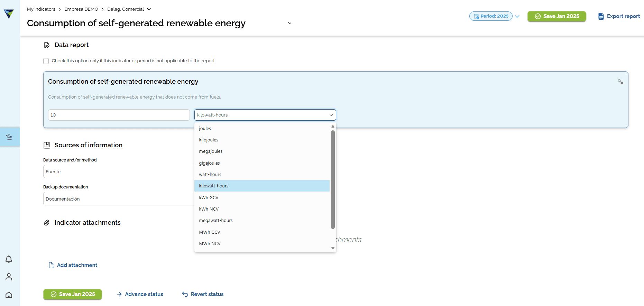The width and height of the screenshot is (644, 306).
Task: Click the Indicator attachments paperclip icon
Action: click(x=47, y=223)
